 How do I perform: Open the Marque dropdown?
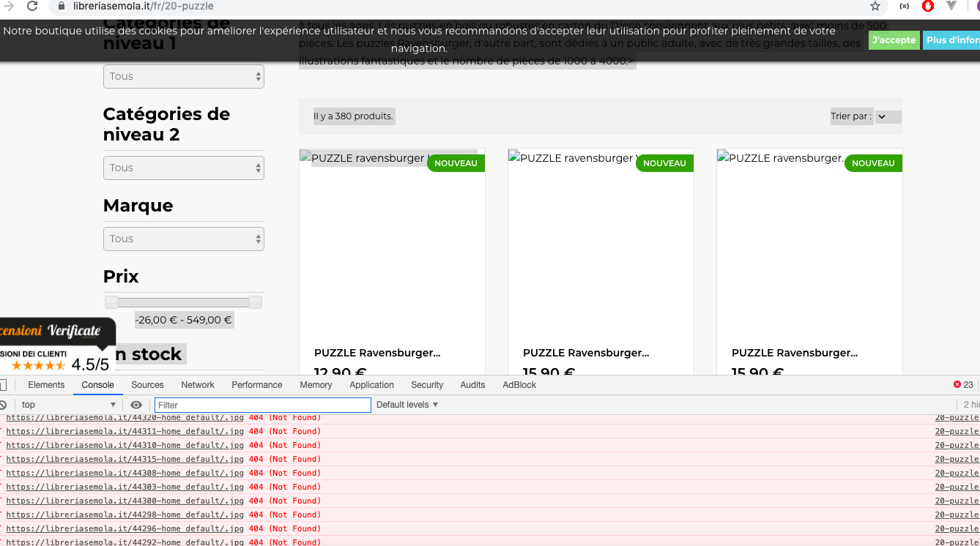[x=184, y=239]
